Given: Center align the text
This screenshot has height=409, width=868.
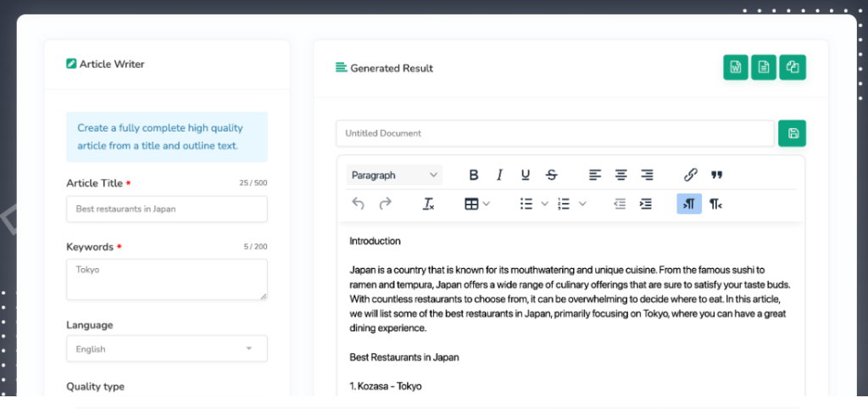Looking at the screenshot, I should click(621, 175).
